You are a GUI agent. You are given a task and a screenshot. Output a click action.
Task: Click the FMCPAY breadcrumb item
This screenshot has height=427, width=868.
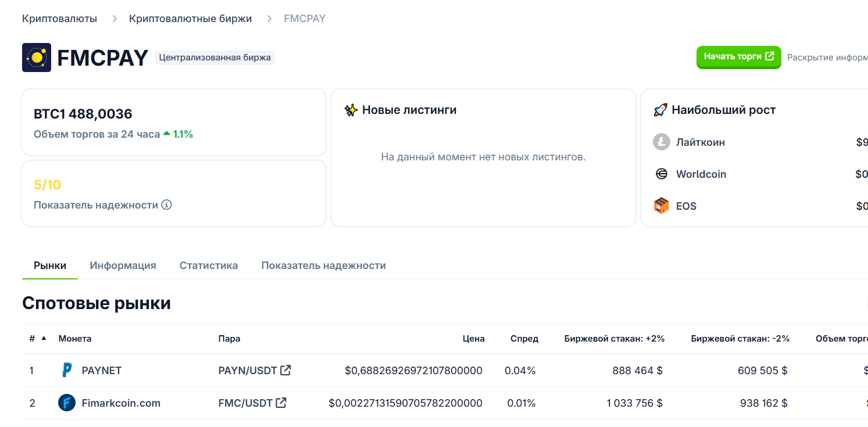(x=305, y=19)
